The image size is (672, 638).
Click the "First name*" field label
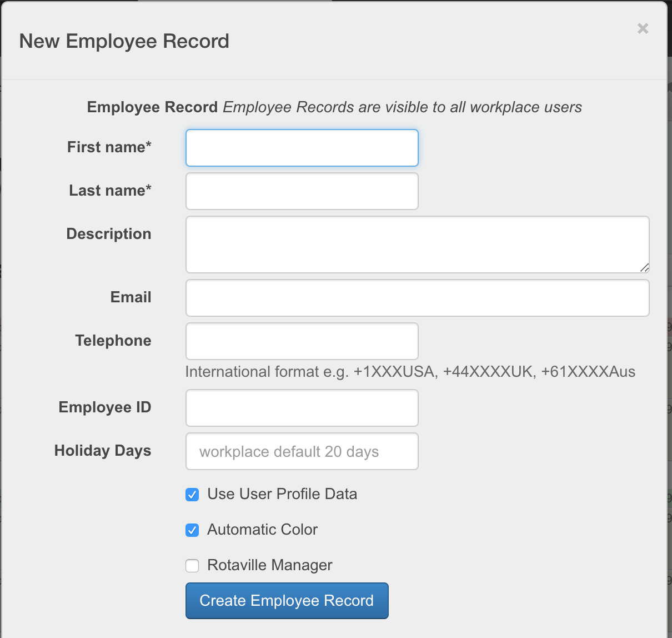click(109, 147)
